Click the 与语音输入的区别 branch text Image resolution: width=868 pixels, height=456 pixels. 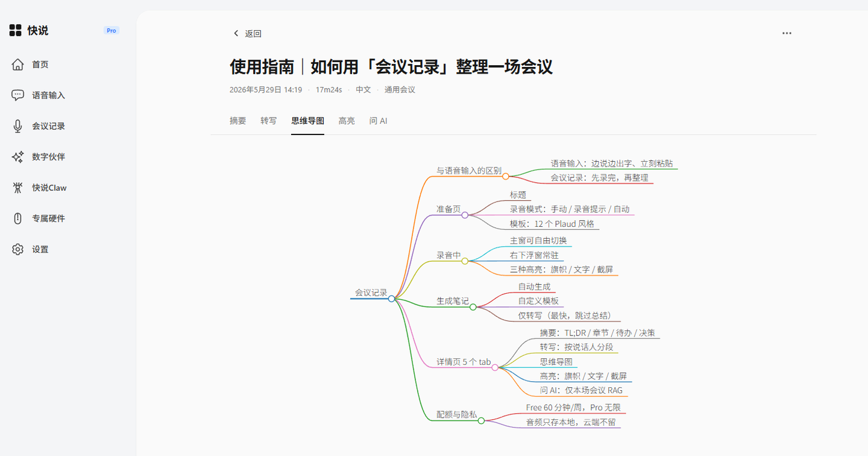tap(469, 171)
